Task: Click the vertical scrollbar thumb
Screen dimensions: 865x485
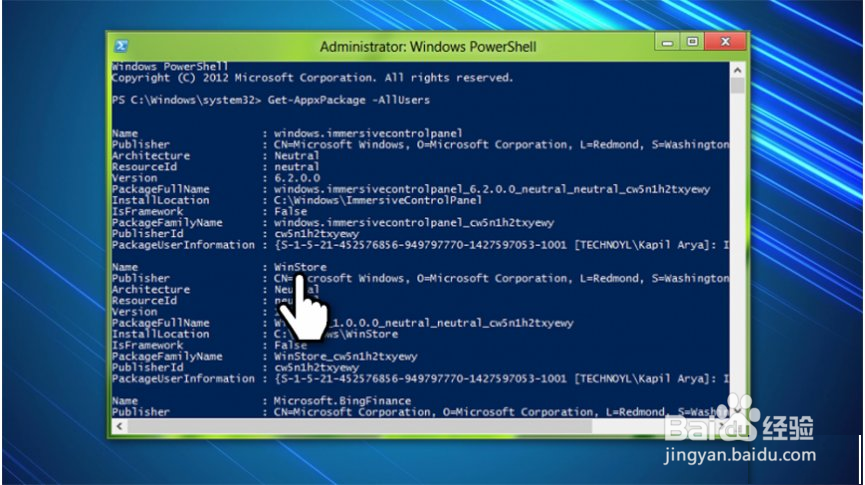Action: point(737,86)
